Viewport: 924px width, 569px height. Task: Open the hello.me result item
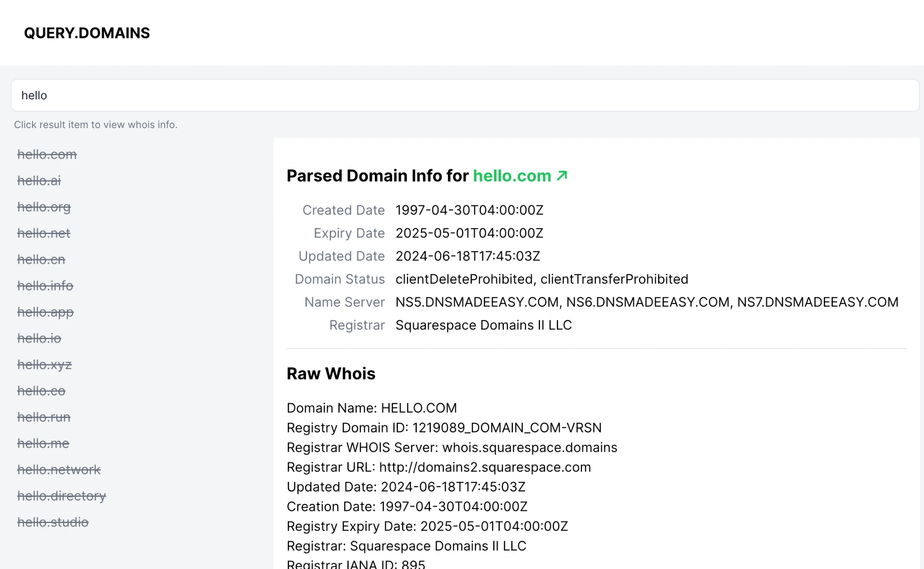pyautogui.click(x=43, y=443)
